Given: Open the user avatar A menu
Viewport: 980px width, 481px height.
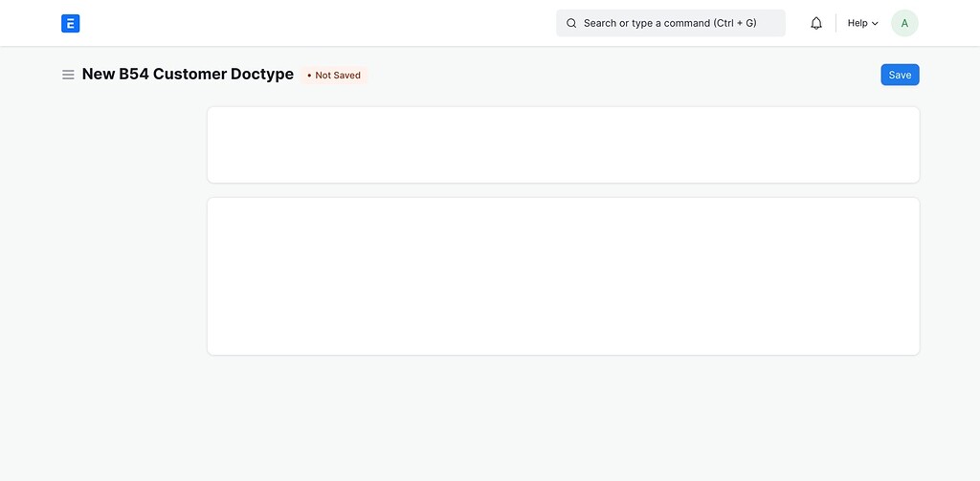Looking at the screenshot, I should pyautogui.click(x=904, y=23).
